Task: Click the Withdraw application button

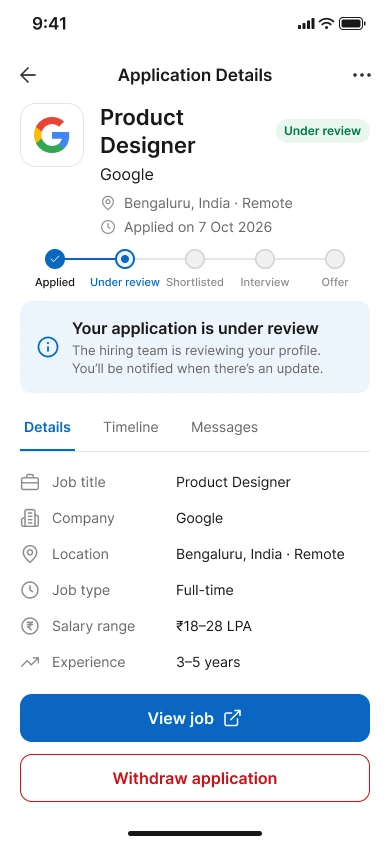Action: [195, 778]
